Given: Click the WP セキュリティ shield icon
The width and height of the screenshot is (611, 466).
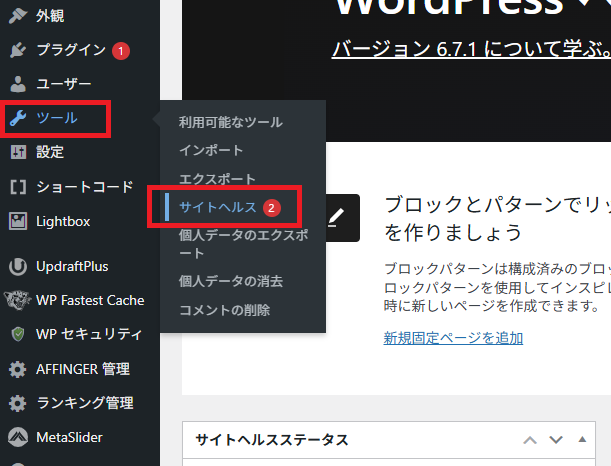Looking at the screenshot, I should (x=17, y=334).
